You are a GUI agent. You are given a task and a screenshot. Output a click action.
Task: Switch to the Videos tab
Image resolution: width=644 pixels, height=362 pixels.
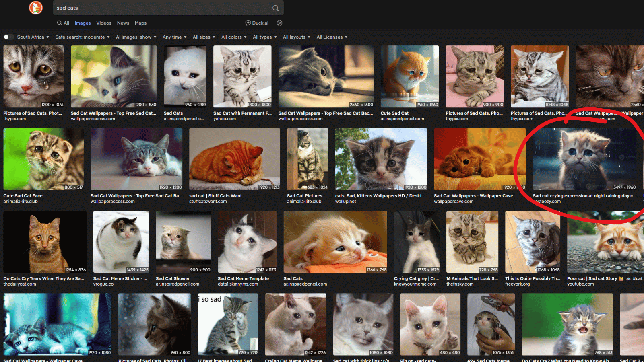click(104, 23)
